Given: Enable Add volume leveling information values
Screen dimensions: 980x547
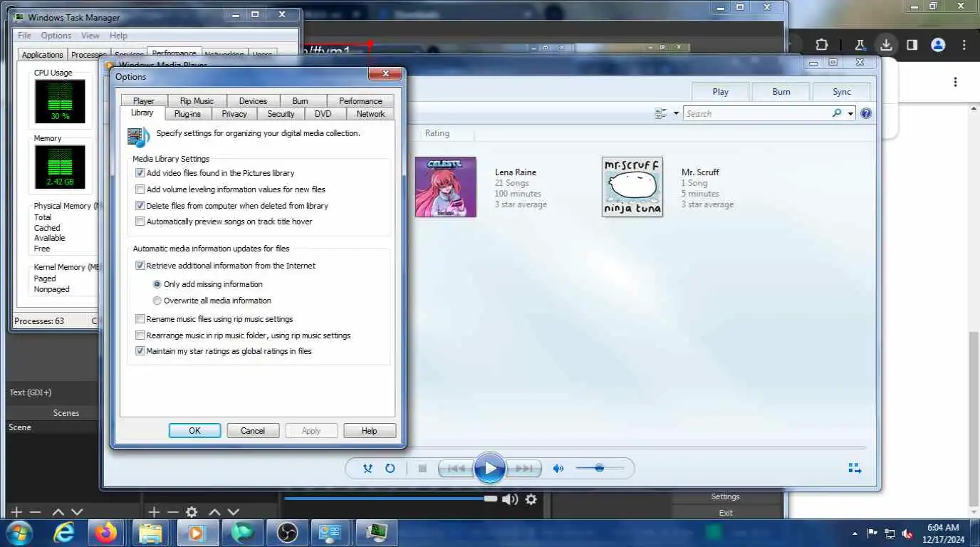Looking at the screenshot, I should tap(140, 189).
